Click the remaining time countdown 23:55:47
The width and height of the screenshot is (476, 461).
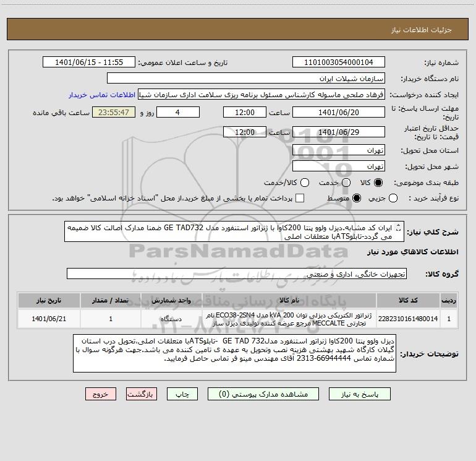click(114, 113)
